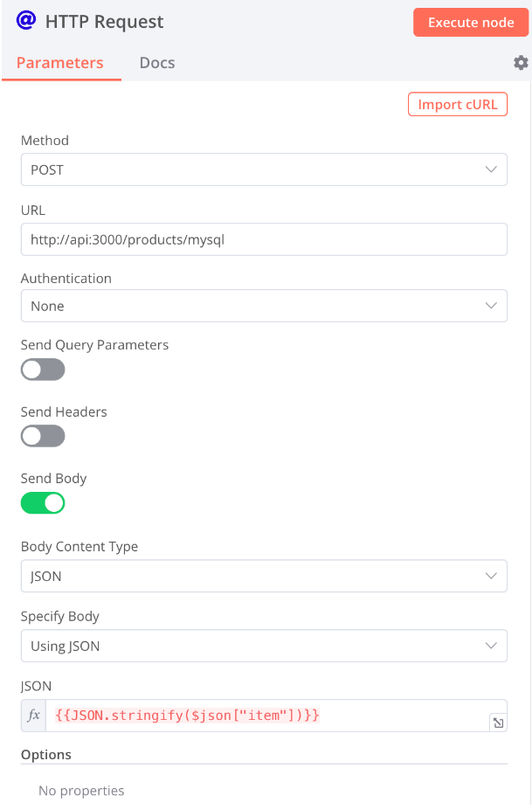Click the Method dropdown chevron
The image size is (532, 809).
click(x=491, y=169)
